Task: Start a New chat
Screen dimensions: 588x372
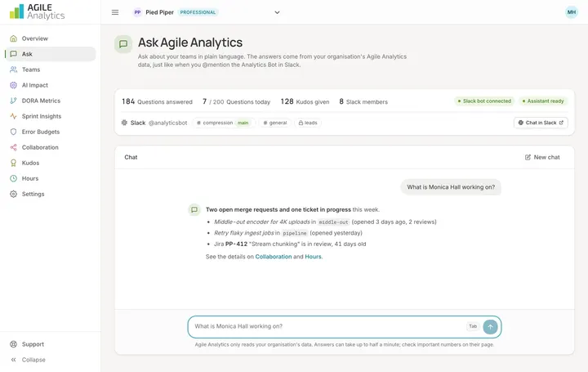Action: click(x=542, y=157)
